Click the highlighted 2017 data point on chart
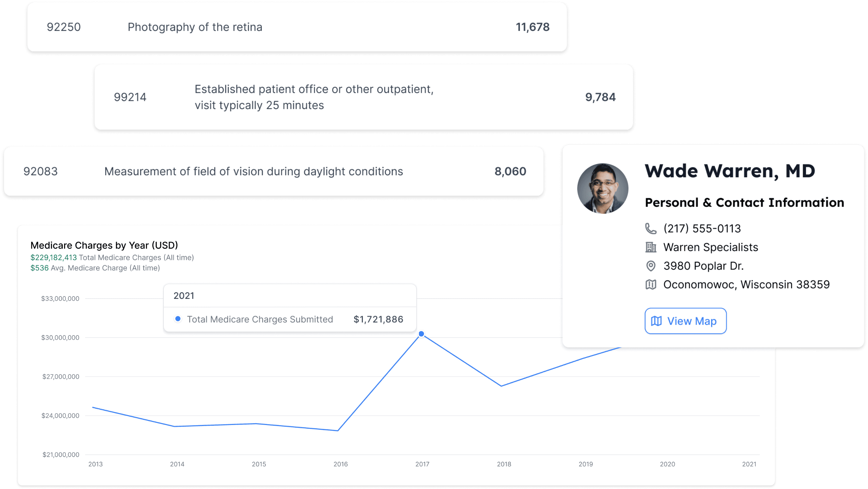 click(x=421, y=334)
